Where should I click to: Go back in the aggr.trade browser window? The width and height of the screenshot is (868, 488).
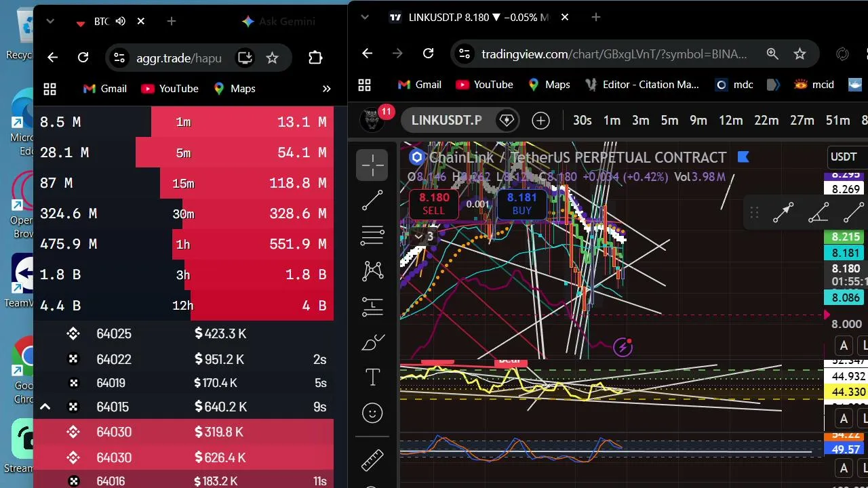pyautogui.click(x=53, y=58)
